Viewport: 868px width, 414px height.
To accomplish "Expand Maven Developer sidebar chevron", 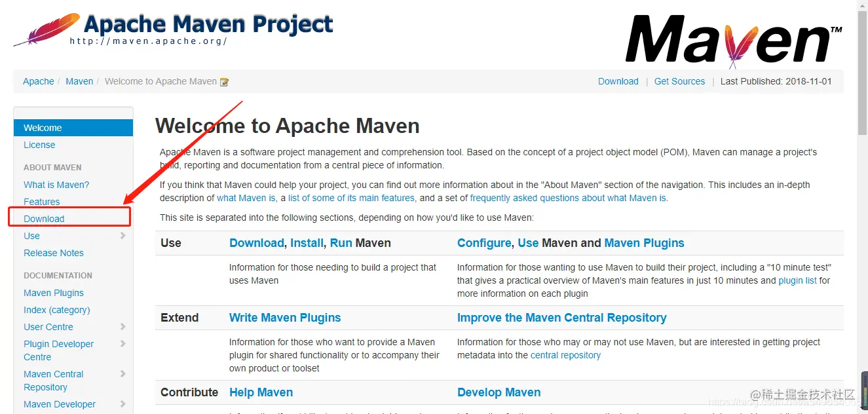I will pyautogui.click(x=123, y=404).
